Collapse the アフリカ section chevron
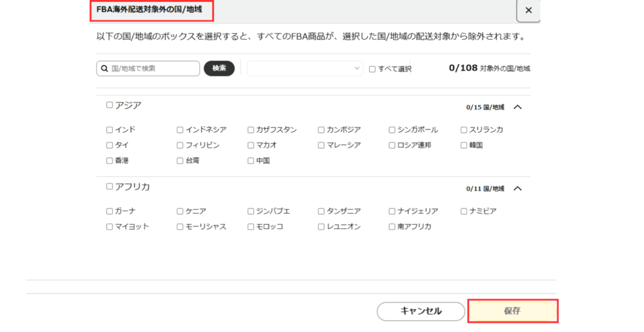This screenshot has width=644, height=332. (x=518, y=188)
